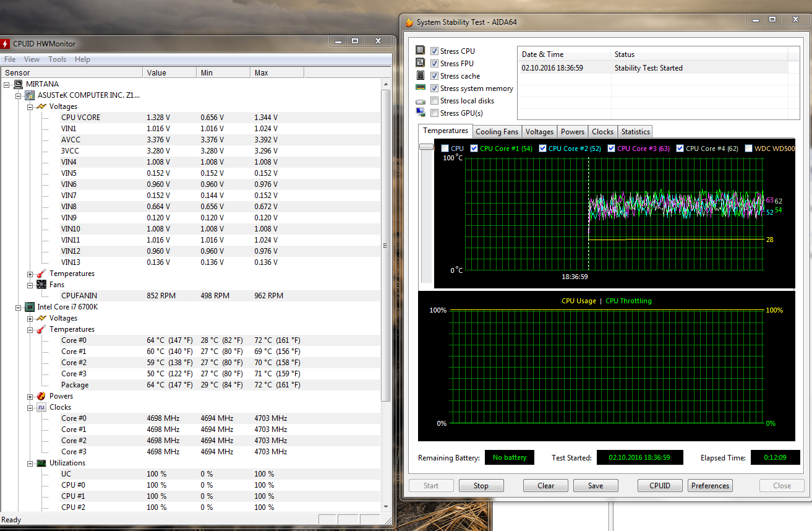Collapse the Fans node
812x531 pixels.
pyautogui.click(x=30, y=285)
